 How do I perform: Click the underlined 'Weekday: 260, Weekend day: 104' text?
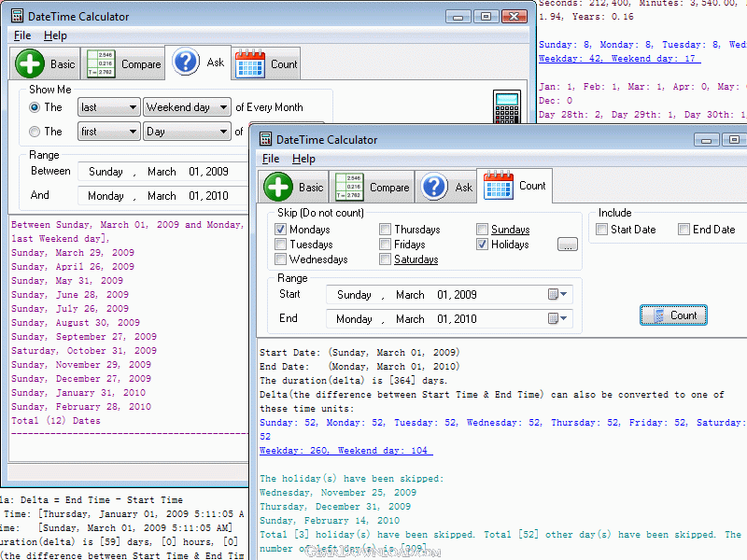click(345, 451)
